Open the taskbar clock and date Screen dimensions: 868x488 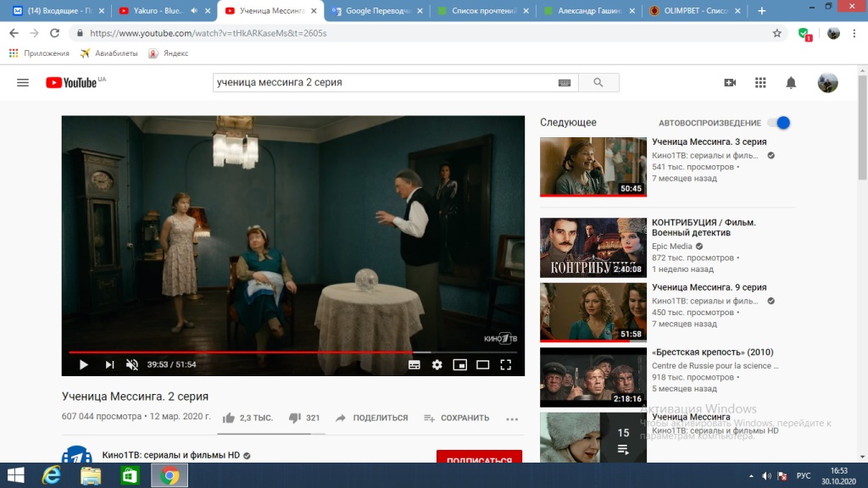point(838,476)
